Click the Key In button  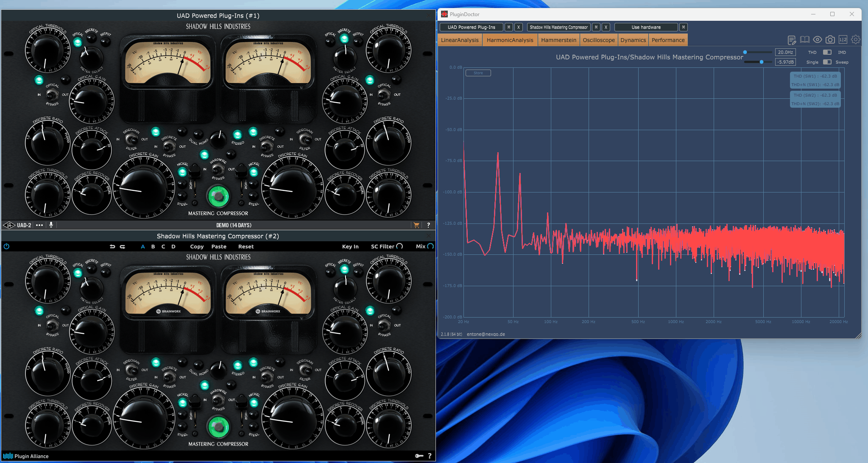click(350, 246)
